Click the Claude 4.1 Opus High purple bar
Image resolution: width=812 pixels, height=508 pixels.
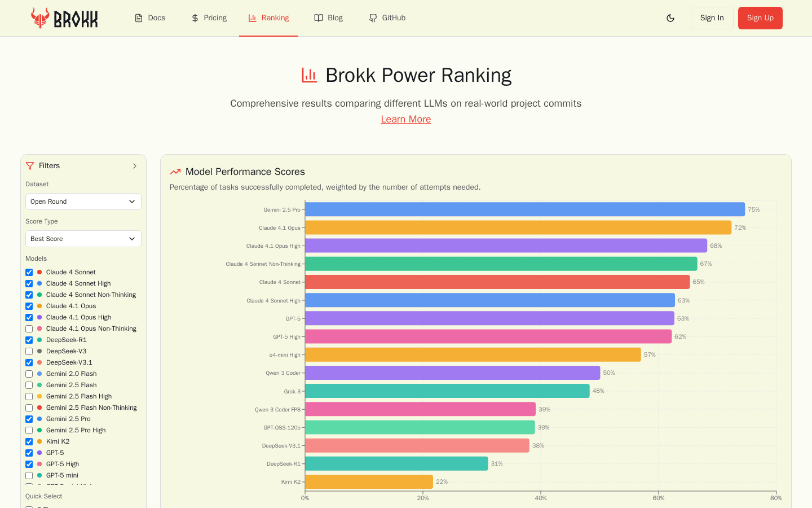[x=506, y=246]
